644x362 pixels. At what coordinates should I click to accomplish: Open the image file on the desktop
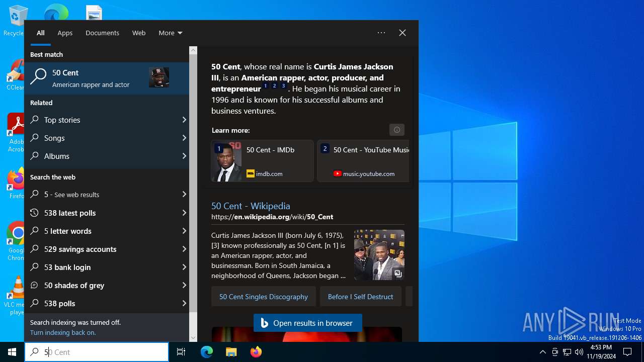pyautogui.click(x=94, y=13)
